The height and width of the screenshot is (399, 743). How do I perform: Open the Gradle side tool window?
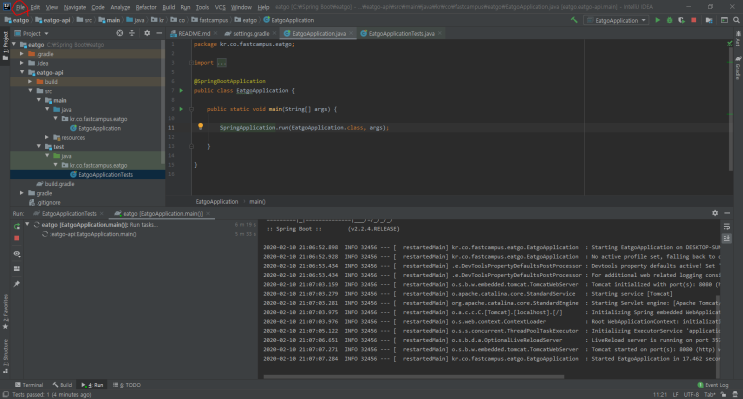point(738,68)
